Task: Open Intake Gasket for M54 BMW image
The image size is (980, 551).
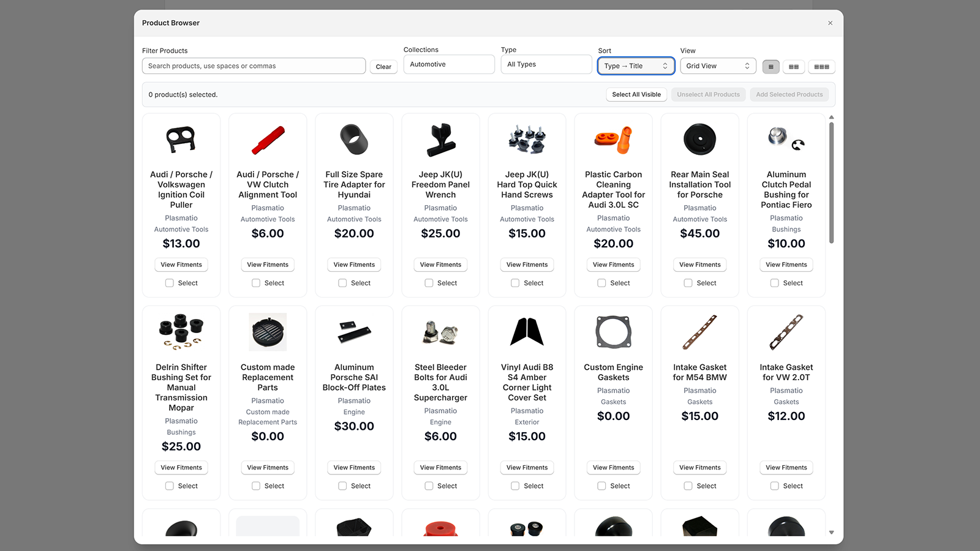Action: tap(700, 332)
